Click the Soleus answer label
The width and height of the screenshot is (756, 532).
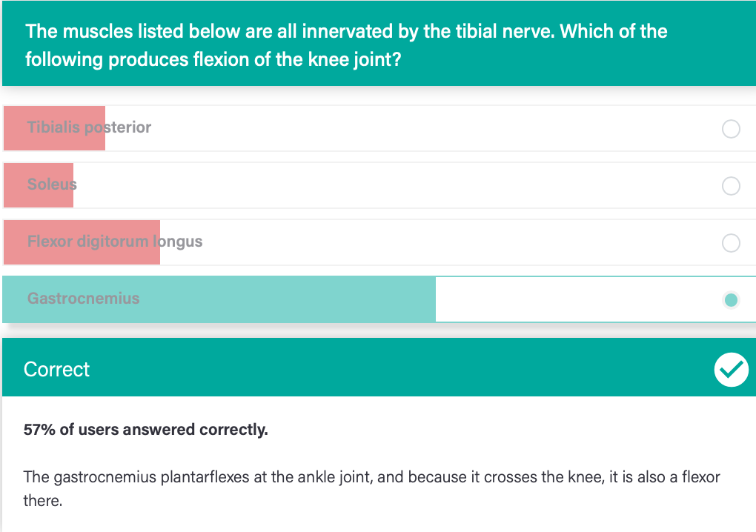tap(52, 184)
